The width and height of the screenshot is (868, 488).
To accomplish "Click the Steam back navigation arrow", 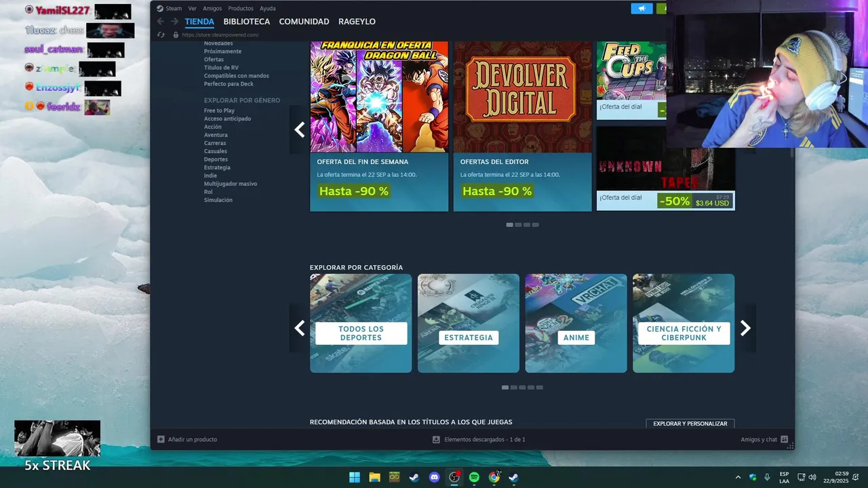I will click(x=161, y=22).
